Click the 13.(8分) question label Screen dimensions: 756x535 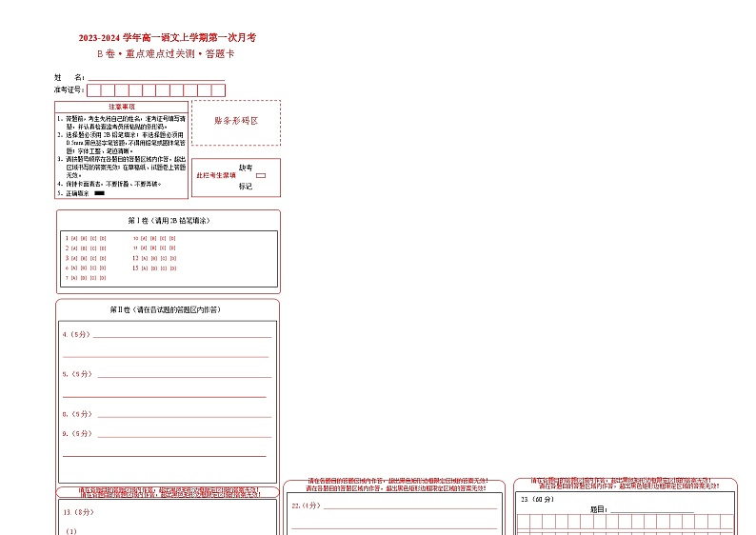coord(79,512)
